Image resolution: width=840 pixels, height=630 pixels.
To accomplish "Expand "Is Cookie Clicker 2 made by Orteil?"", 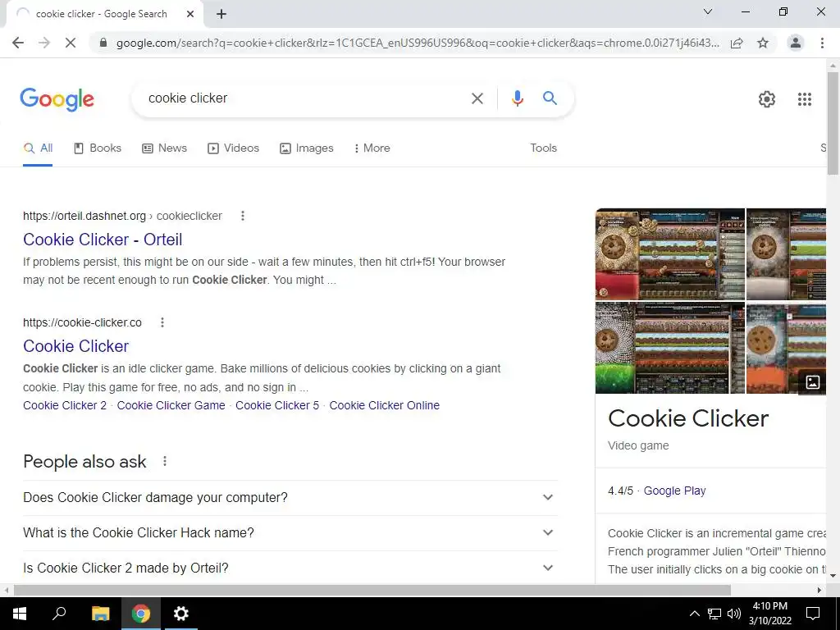I will (290, 568).
